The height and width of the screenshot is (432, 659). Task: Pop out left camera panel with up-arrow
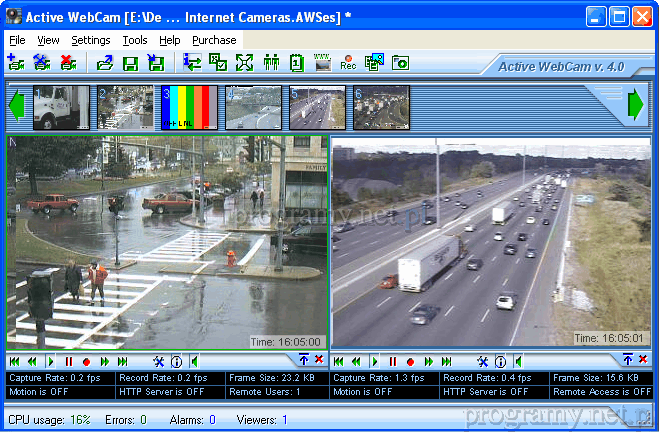click(304, 360)
